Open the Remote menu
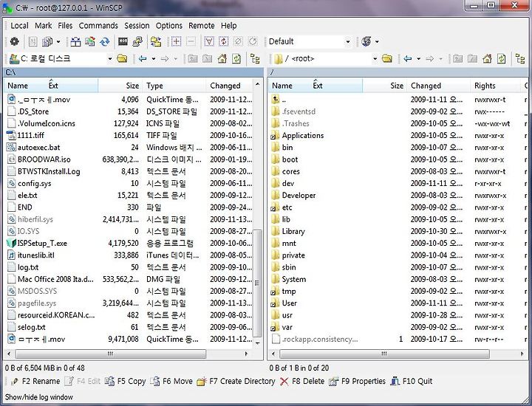This screenshot has height=406, width=532. pyautogui.click(x=202, y=25)
